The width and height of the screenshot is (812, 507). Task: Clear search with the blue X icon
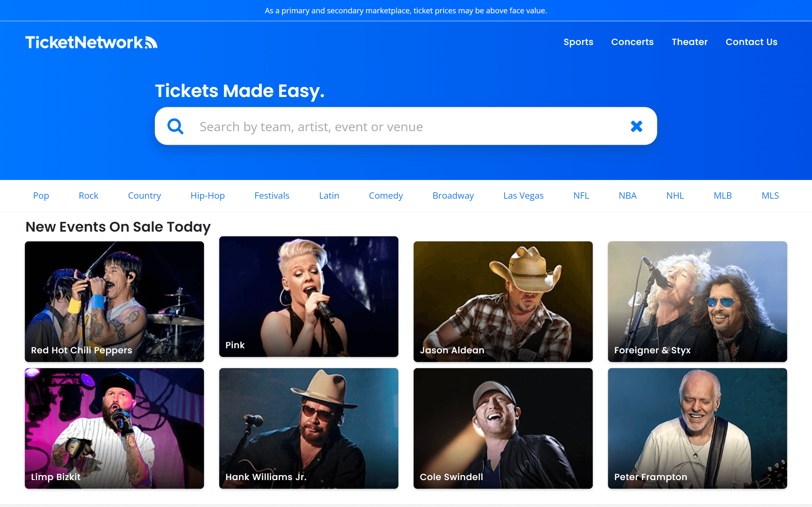636,126
